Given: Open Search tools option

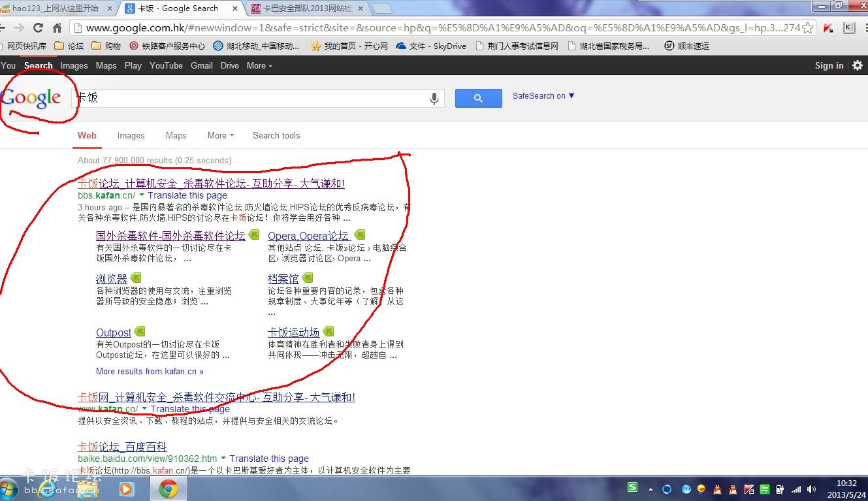Looking at the screenshot, I should [276, 135].
